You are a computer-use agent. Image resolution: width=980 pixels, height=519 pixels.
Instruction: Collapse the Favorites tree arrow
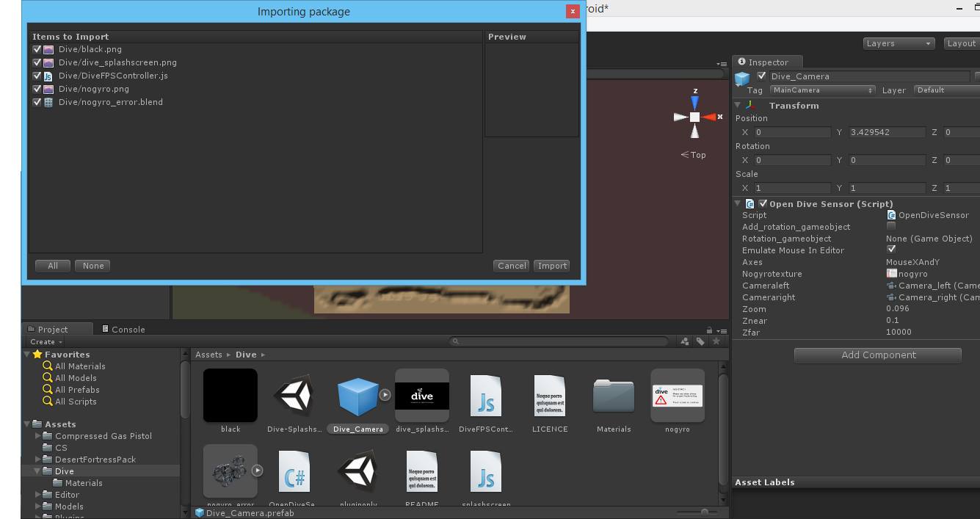[27, 354]
